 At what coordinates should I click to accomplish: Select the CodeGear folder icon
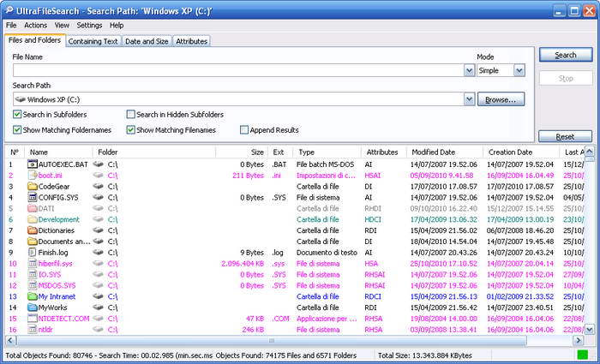33,187
